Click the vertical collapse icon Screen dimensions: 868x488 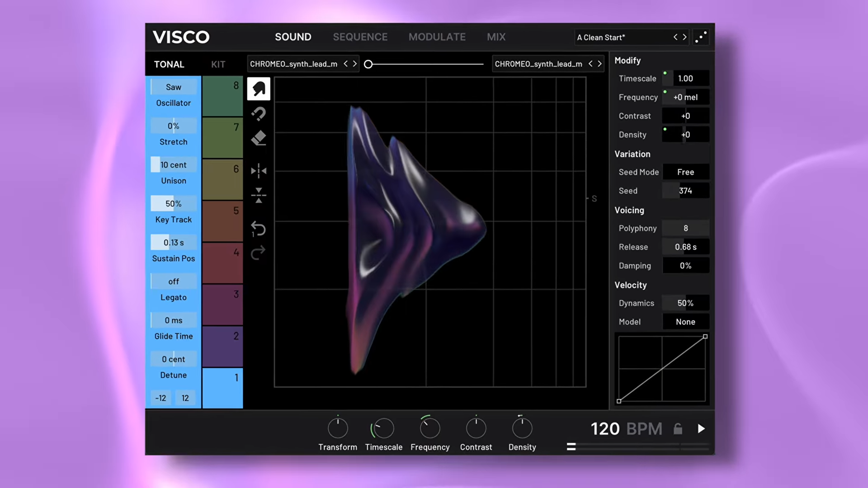pyautogui.click(x=258, y=195)
